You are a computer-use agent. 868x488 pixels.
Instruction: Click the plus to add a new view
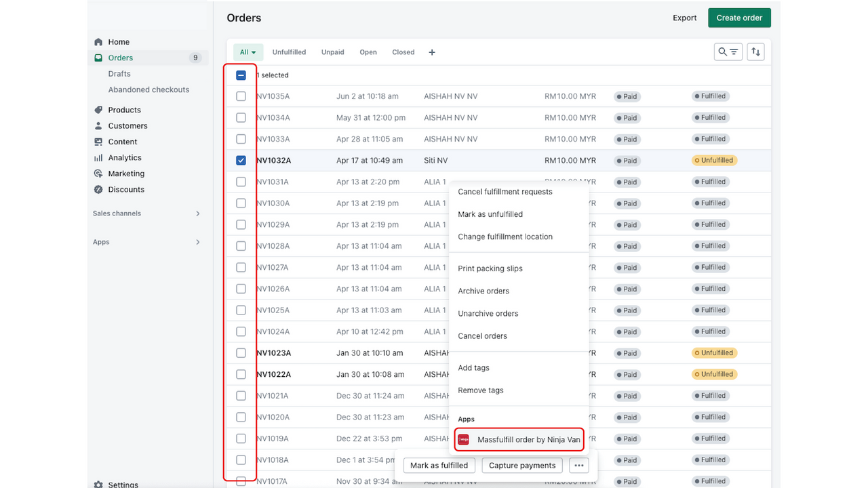[x=432, y=52]
